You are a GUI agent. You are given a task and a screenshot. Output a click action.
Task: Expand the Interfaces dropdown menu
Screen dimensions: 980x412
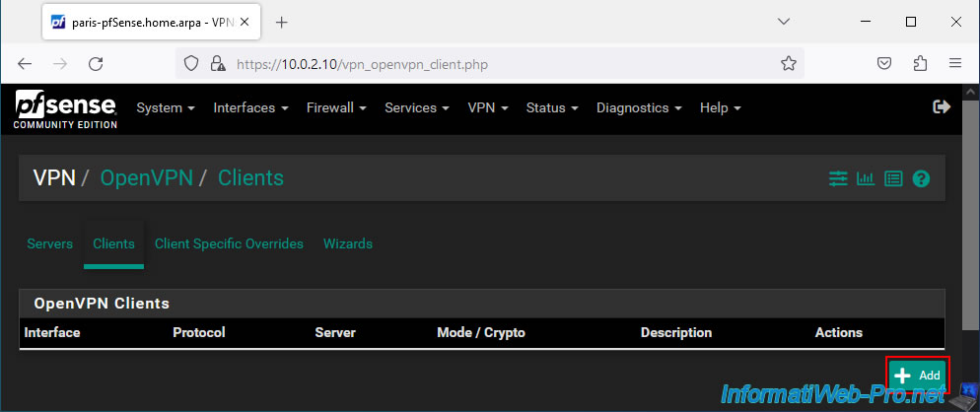[x=250, y=107]
